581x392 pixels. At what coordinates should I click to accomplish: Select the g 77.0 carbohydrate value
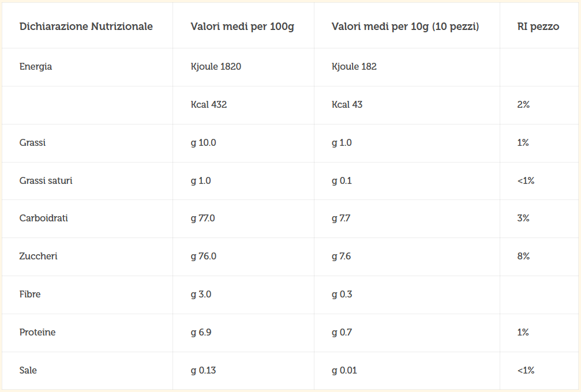pyautogui.click(x=203, y=218)
